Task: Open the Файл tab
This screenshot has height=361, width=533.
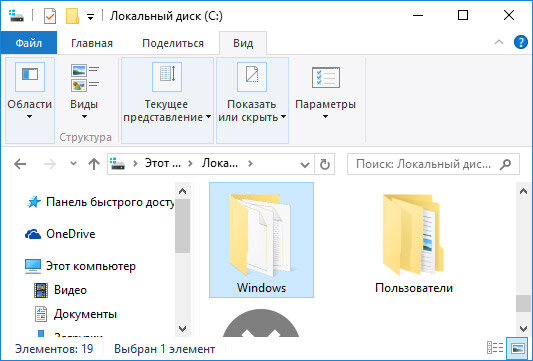Action: tap(29, 43)
